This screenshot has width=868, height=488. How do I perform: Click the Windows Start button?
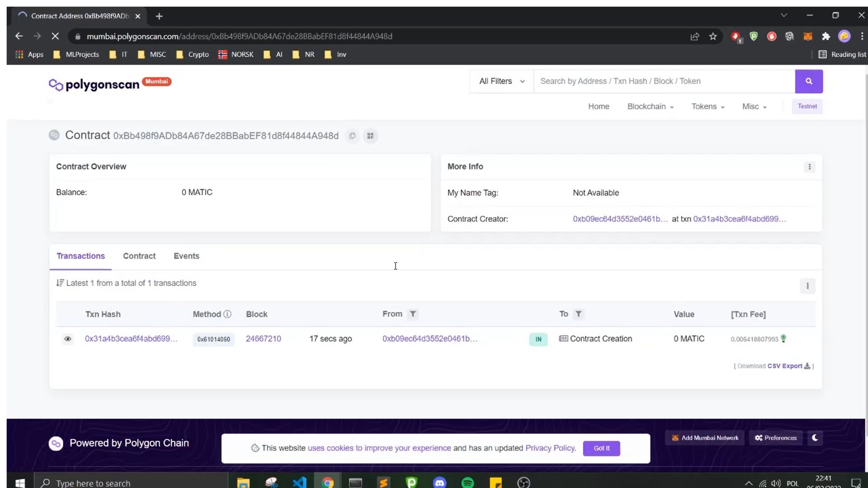tap(20, 483)
